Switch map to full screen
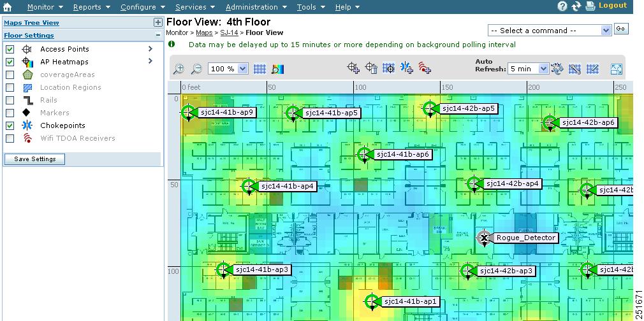This screenshot has height=321, width=644. point(617,69)
